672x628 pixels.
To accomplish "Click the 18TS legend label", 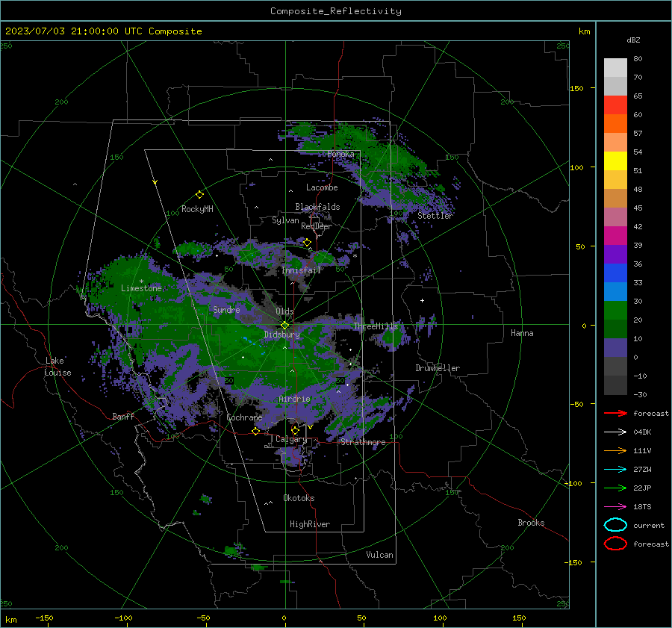I will point(642,507).
